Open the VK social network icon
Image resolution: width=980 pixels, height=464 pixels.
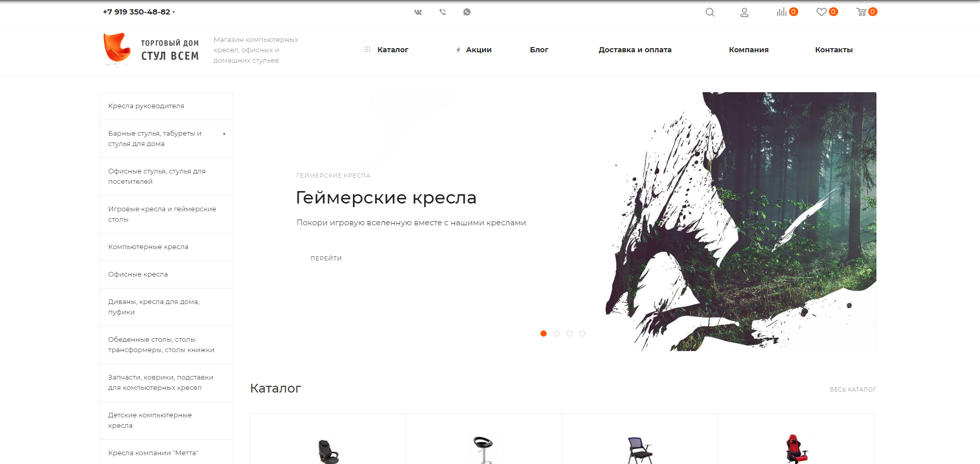pos(418,12)
